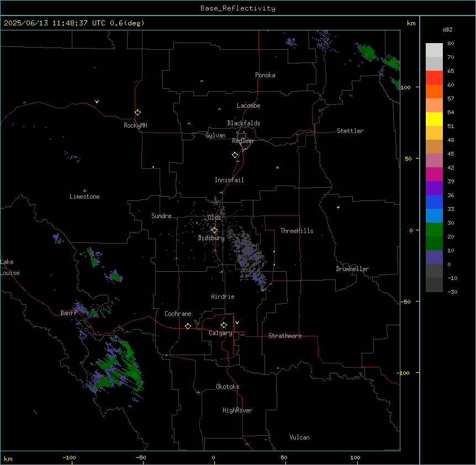Viewport: 476px width, 465px height.
Task: Select the Didsbury city label
Action: (x=211, y=238)
